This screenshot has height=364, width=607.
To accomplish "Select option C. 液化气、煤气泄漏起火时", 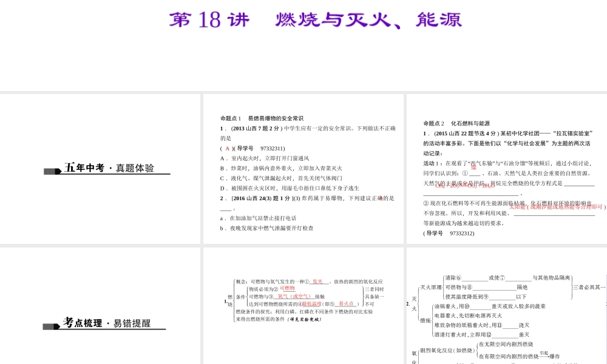I will (281, 178).
